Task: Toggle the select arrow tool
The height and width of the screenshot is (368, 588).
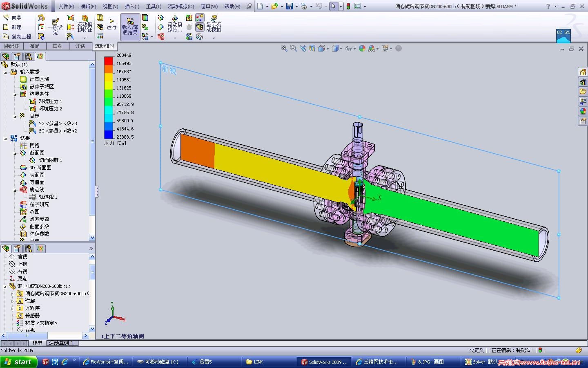Action: pos(334,6)
